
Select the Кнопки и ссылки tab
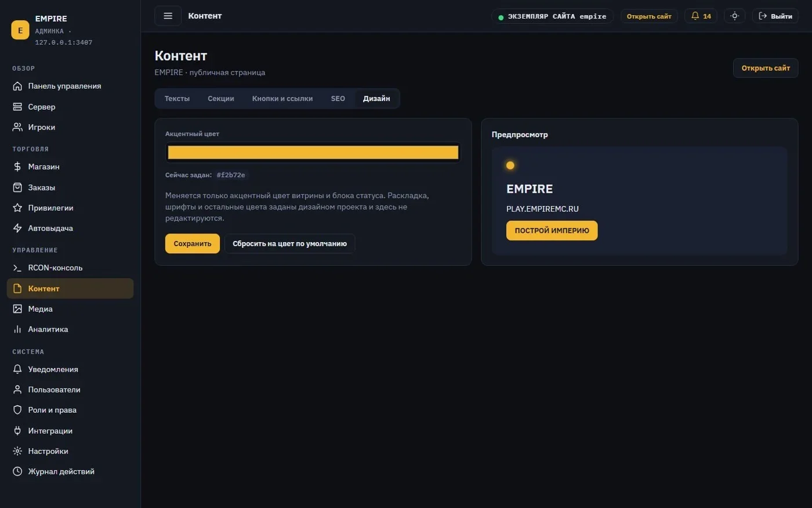(x=282, y=99)
